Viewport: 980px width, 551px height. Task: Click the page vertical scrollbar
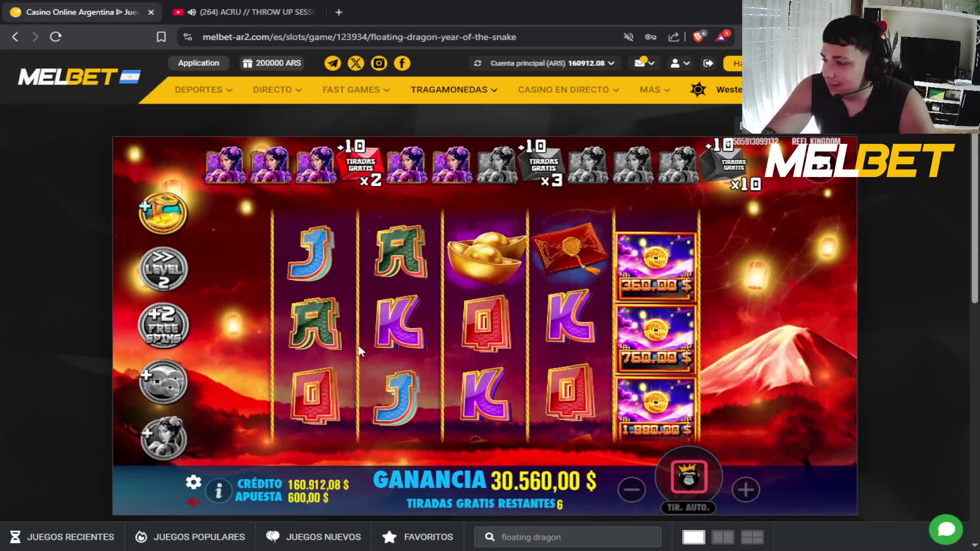[x=974, y=219]
